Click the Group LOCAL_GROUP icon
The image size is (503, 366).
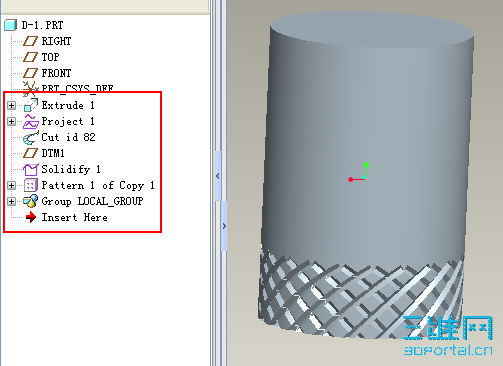tap(31, 201)
